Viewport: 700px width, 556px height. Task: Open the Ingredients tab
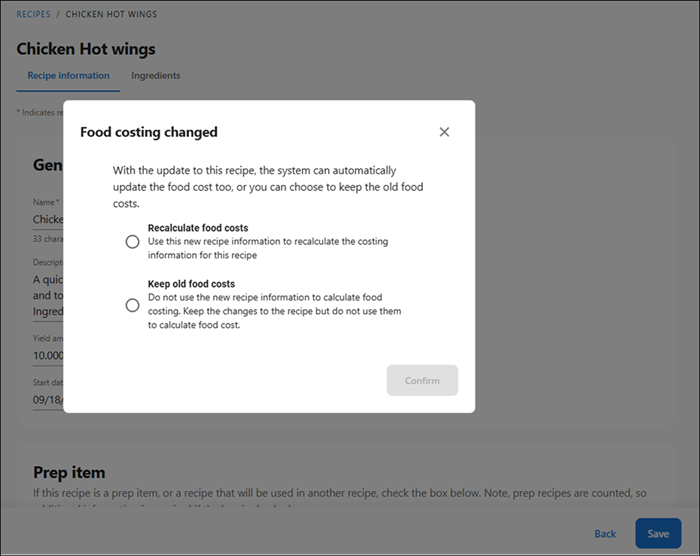pos(156,76)
